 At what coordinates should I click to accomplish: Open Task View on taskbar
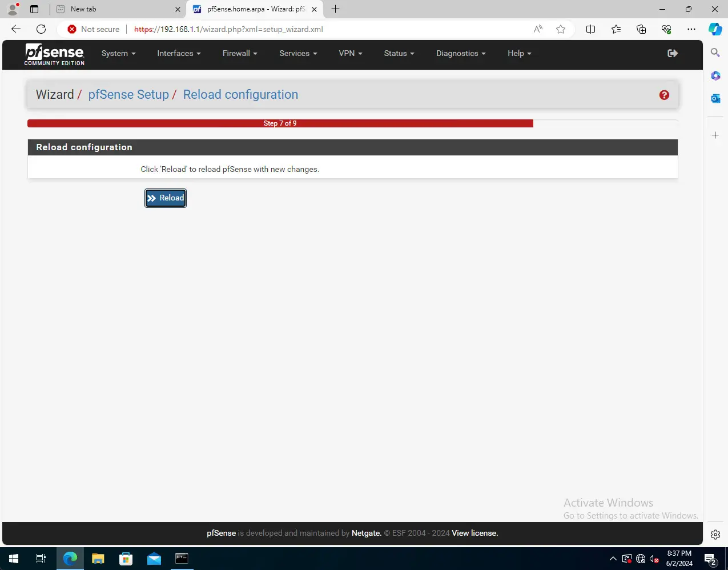point(41,559)
